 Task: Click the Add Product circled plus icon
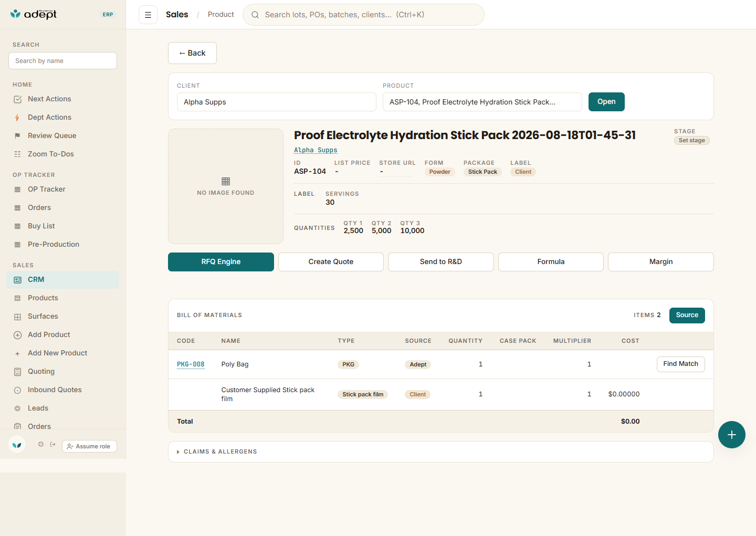point(17,335)
